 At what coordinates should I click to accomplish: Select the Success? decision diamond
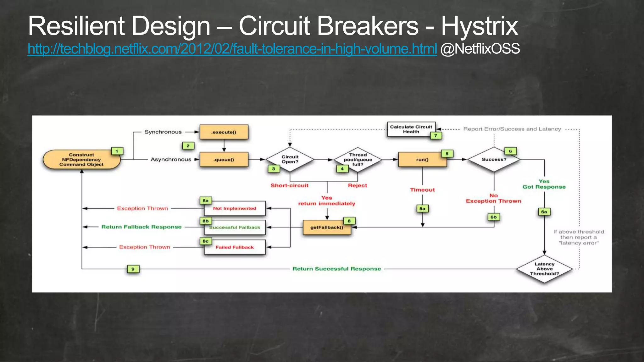point(494,160)
